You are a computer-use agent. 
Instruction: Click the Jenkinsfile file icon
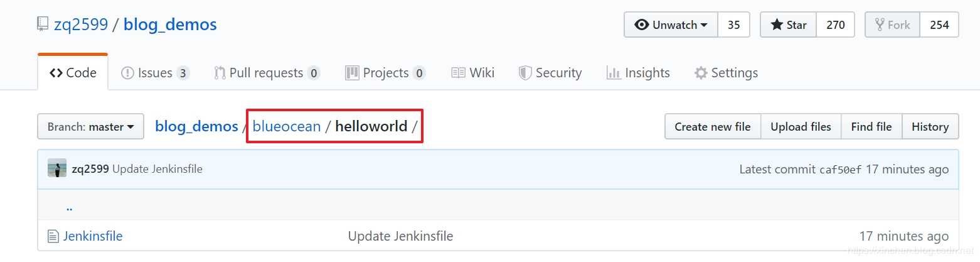pos(53,236)
